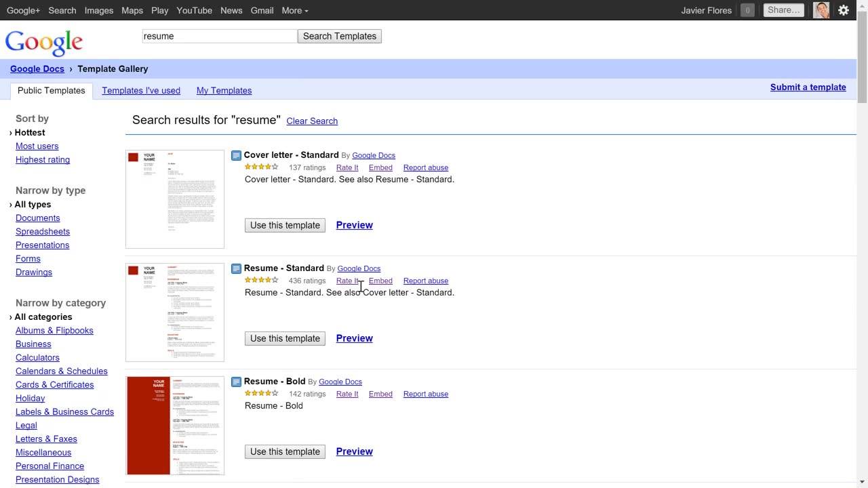
Task: Preview the Resume - Standard template
Action: (355, 338)
